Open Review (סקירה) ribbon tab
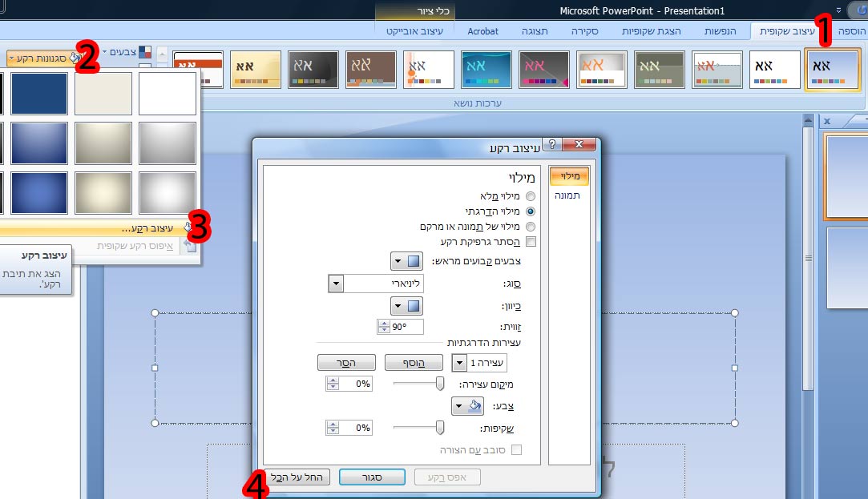Screen dimensions: 868x499 point(584,31)
